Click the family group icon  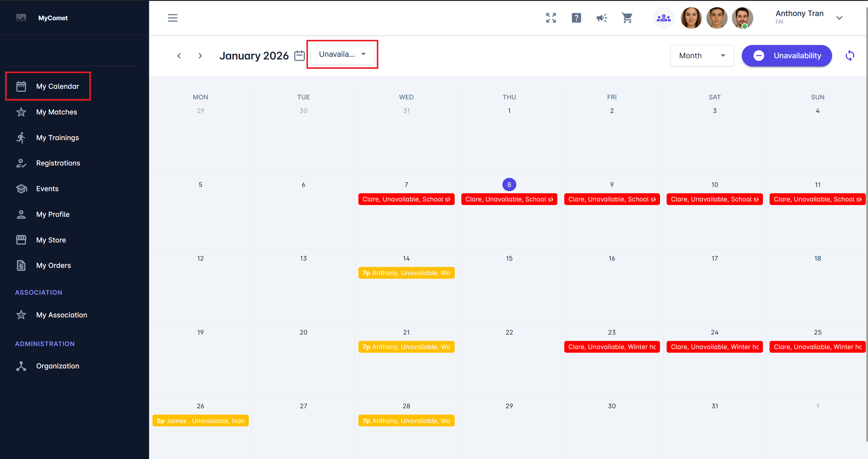tap(664, 18)
